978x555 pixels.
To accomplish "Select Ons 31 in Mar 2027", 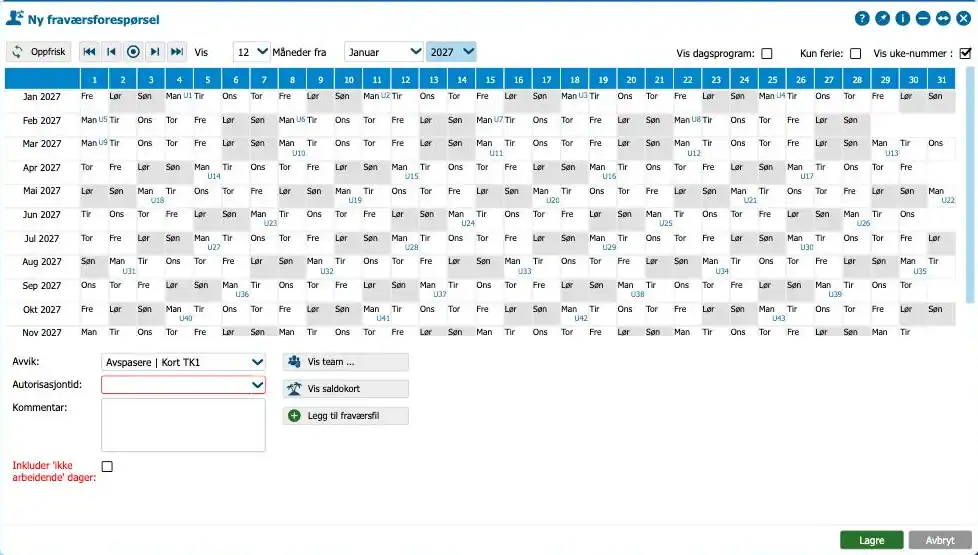I will coord(941,148).
